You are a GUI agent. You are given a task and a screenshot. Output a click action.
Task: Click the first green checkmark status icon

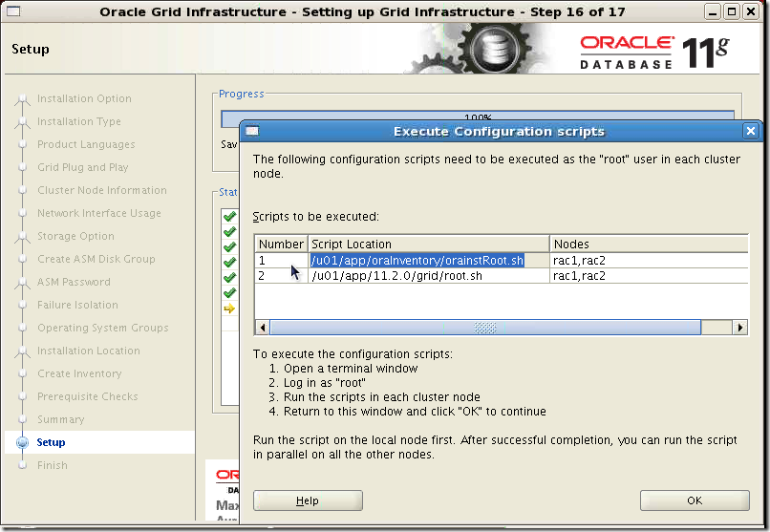229,216
